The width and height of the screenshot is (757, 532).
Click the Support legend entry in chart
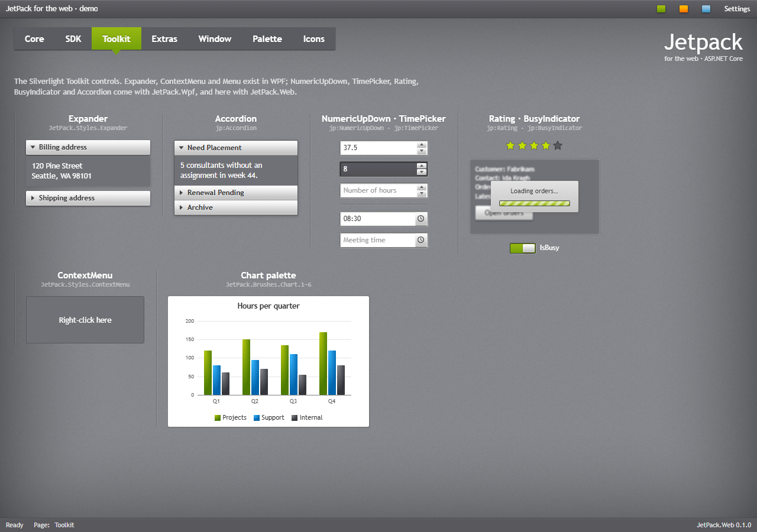[269, 417]
